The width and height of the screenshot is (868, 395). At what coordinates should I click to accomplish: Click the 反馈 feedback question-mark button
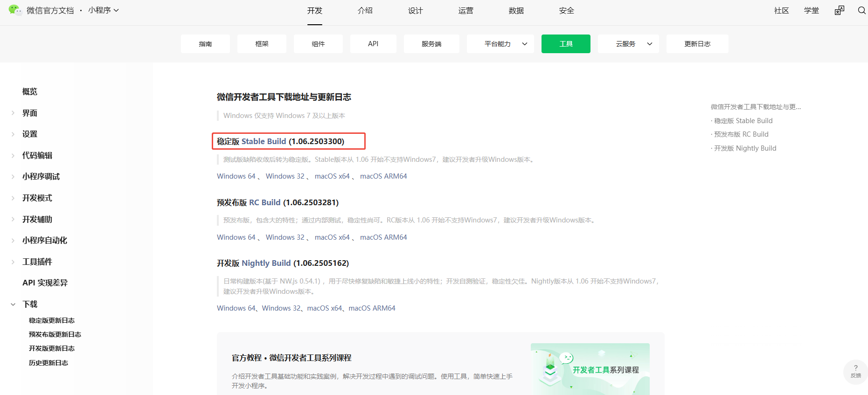click(x=855, y=371)
